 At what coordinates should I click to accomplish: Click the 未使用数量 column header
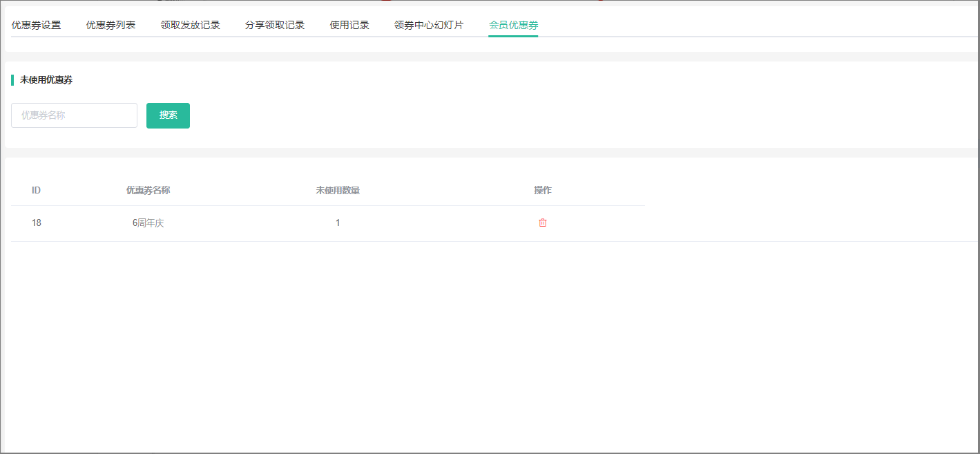[338, 190]
